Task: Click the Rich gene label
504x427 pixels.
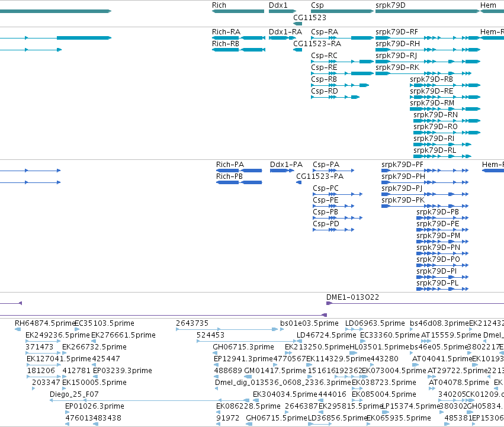Action: (x=219, y=5)
